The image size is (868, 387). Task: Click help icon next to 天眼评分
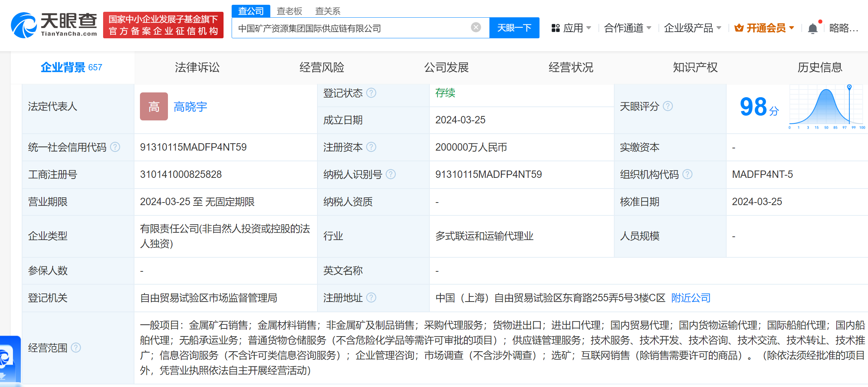click(668, 106)
